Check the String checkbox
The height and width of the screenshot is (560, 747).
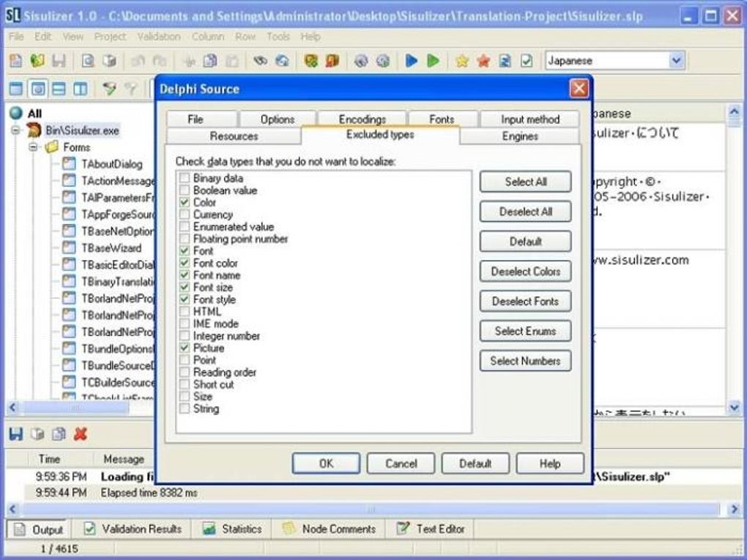click(184, 408)
